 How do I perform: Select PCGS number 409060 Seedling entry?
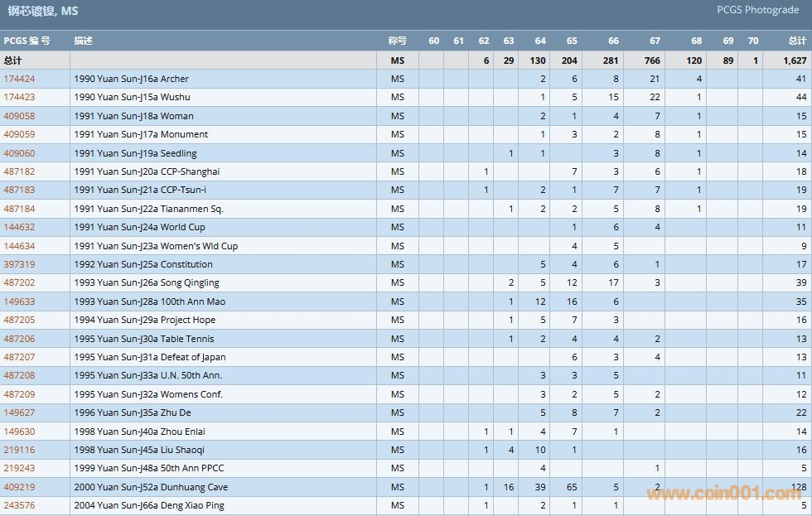click(19, 153)
